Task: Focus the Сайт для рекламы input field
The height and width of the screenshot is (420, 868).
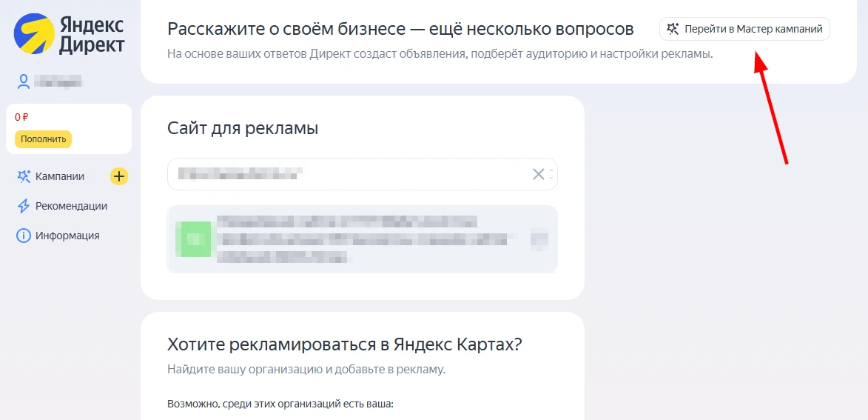Action: pyautogui.click(x=348, y=174)
